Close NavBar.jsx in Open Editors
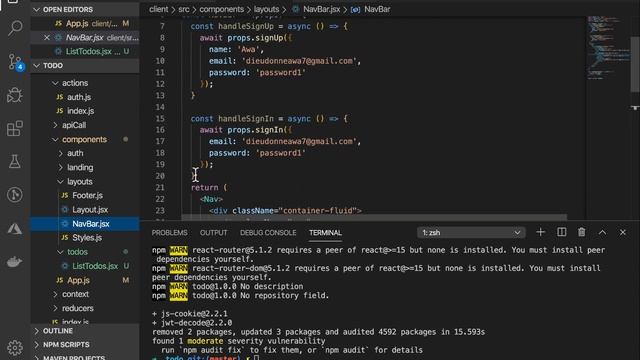640x360 pixels. coord(47,38)
